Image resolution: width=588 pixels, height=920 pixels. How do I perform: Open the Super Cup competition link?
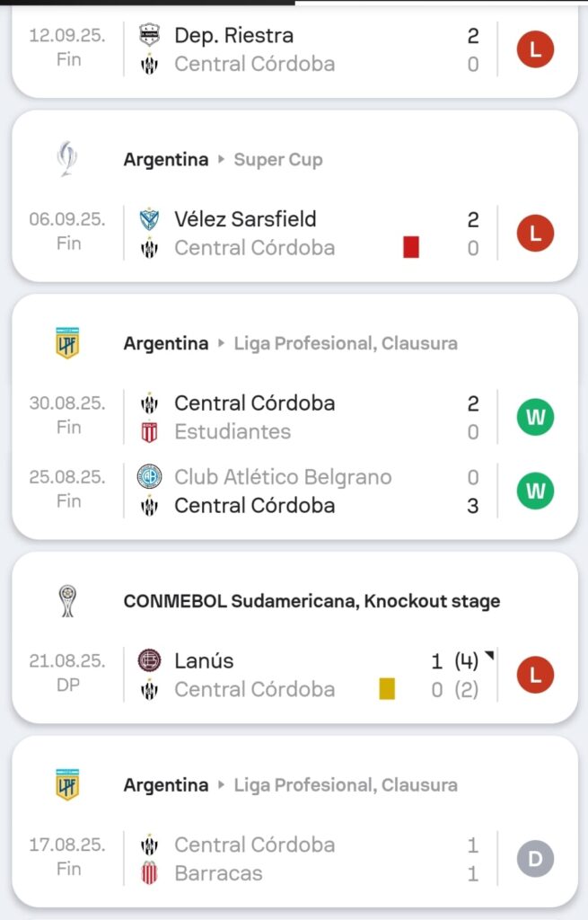[x=278, y=160]
